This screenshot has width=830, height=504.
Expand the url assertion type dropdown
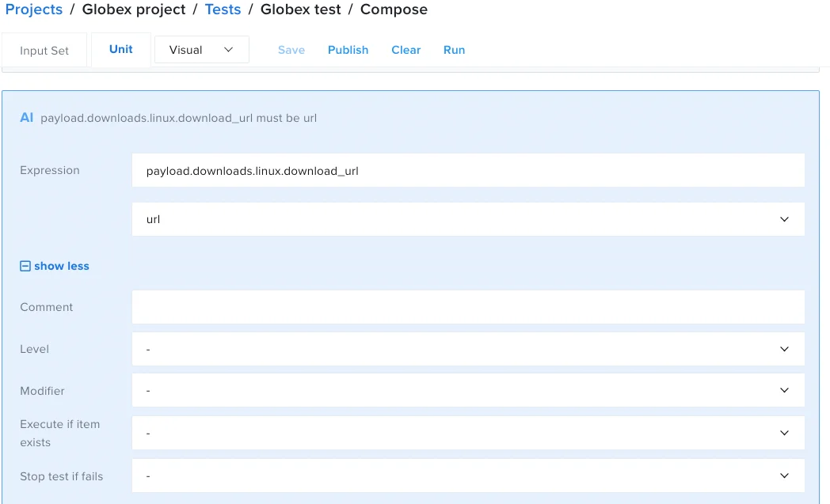[x=467, y=219]
